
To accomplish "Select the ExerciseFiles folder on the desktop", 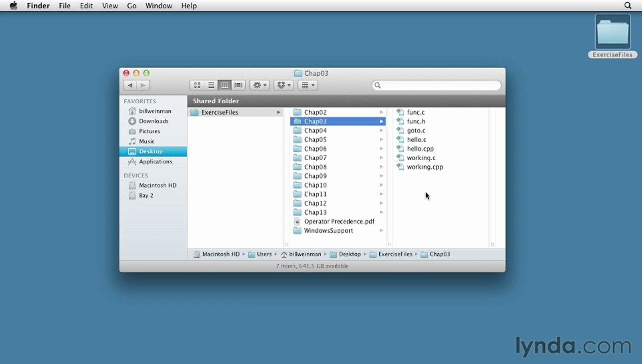I will (x=613, y=35).
